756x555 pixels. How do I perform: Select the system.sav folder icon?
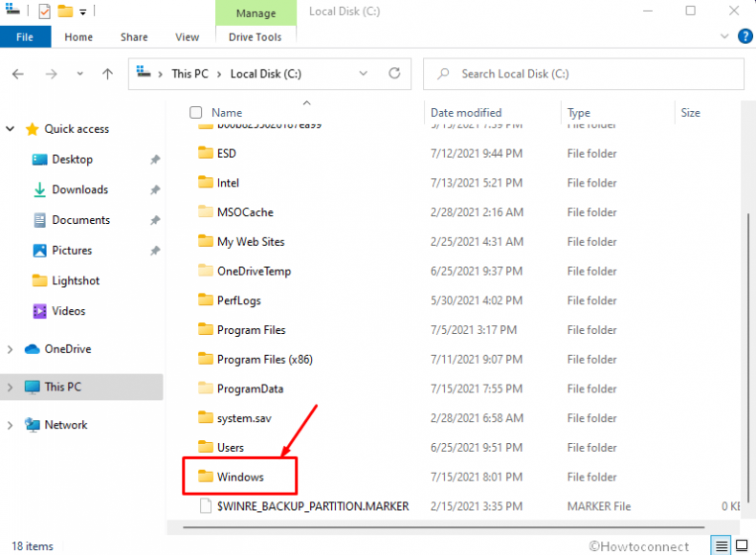point(206,417)
